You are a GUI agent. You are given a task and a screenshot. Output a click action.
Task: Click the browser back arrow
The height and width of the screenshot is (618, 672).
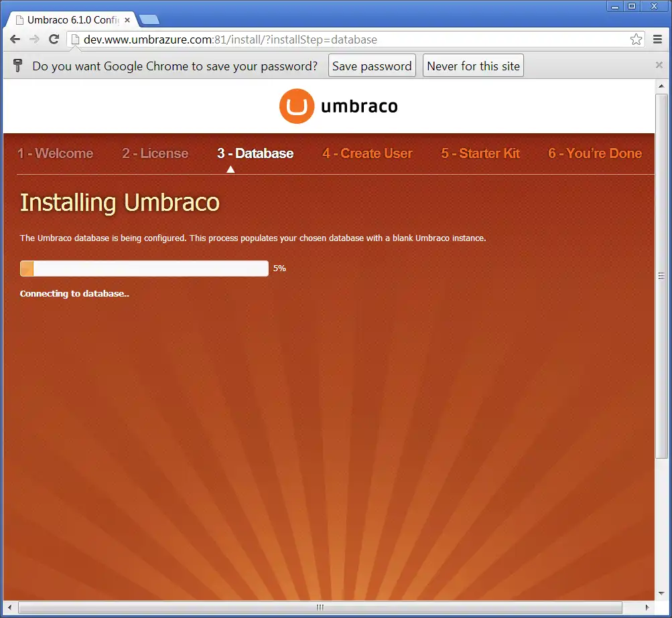pos(15,40)
